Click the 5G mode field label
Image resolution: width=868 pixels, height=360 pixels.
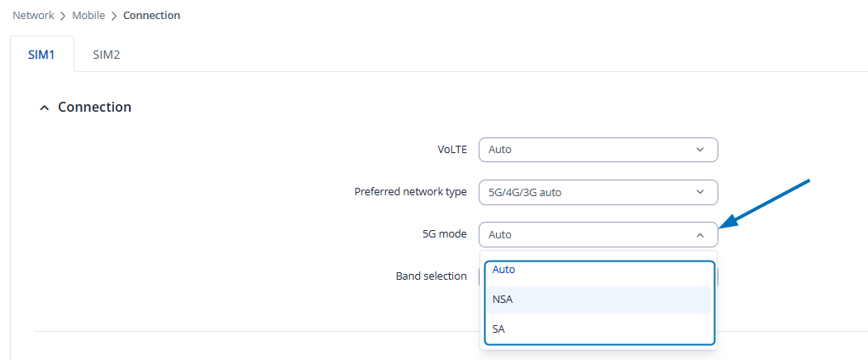click(x=444, y=234)
